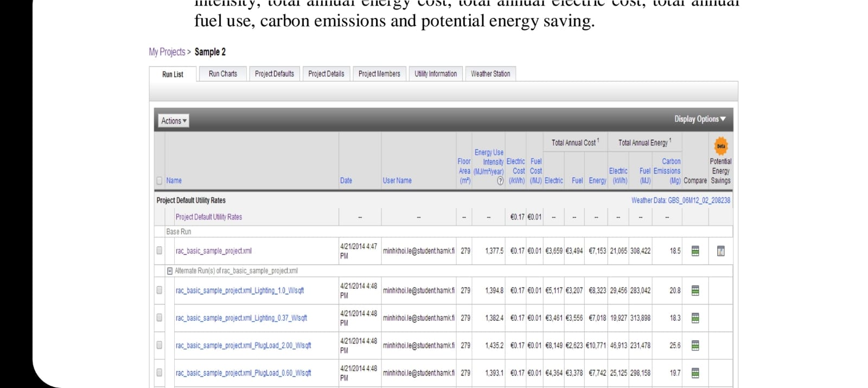Check the select-all checkbox beside Name header

159,181
